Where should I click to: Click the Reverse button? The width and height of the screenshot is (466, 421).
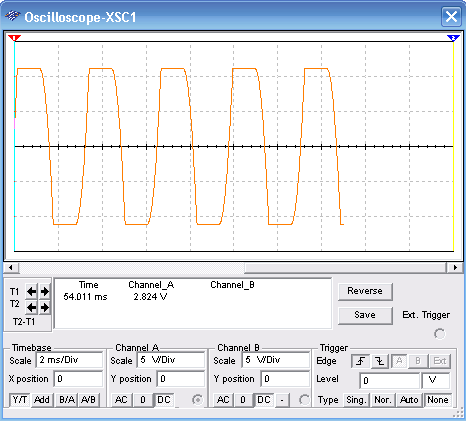coord(365,291)
